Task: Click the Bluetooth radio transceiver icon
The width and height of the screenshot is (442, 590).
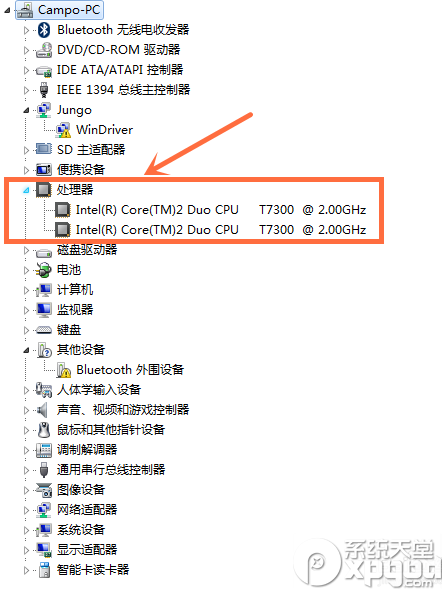Action: tap(44, 30)
